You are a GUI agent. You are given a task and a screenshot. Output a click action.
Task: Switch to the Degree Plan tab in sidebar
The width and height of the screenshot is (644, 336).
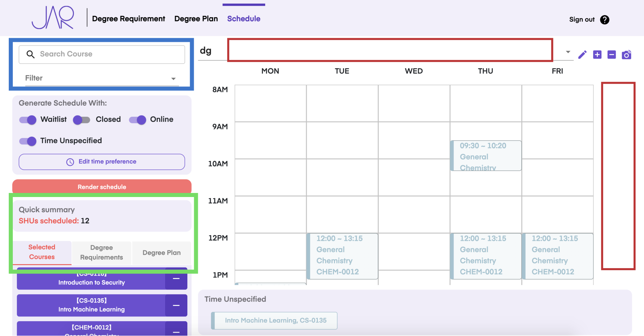coord(161,253)
